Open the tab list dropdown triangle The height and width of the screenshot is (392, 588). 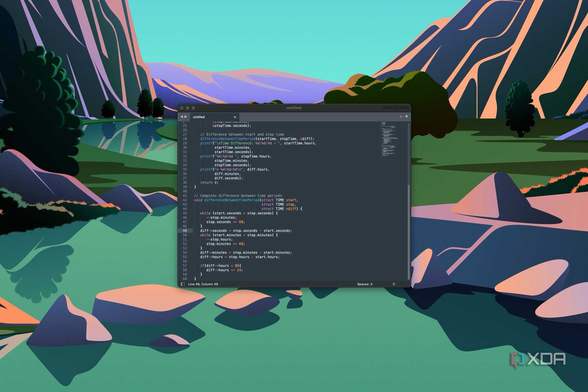407,117
